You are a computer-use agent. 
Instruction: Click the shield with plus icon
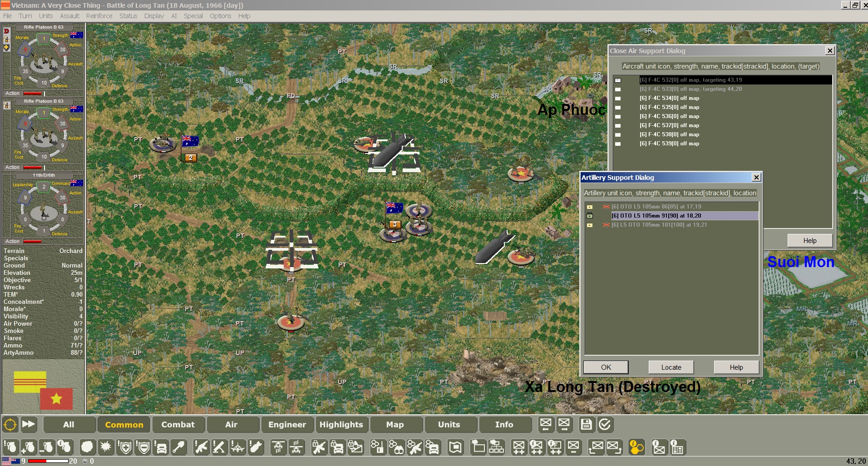(x=125, y=447)
